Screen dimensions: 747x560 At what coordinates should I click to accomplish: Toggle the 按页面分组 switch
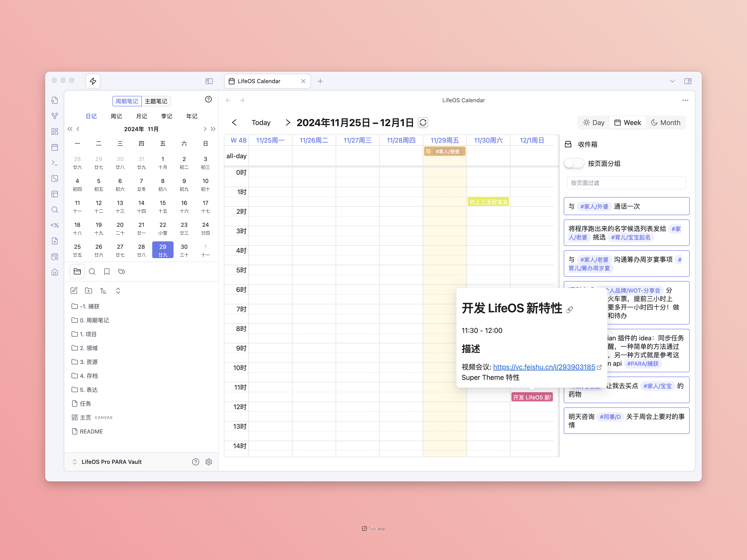574,163
